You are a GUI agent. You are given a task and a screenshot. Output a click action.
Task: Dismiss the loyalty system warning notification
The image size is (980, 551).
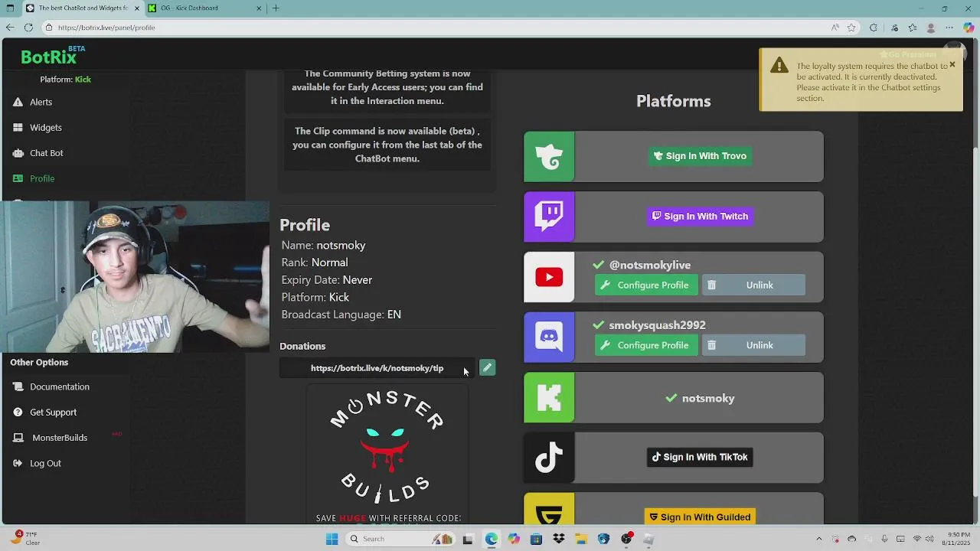(x=952, y=65)
